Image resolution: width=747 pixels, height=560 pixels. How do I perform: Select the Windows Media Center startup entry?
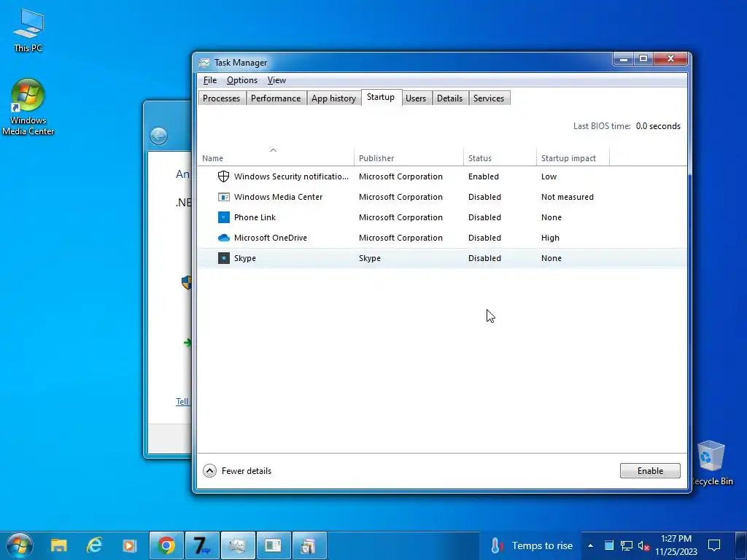point(278,197)
